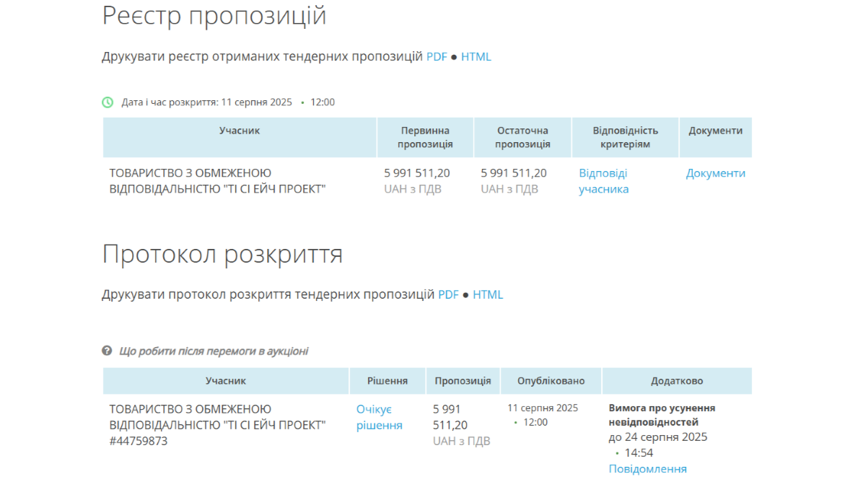Click the "Первинна пропозиція" column header
Viewport: 868px width, 487px height.
[x=425, y=137]
